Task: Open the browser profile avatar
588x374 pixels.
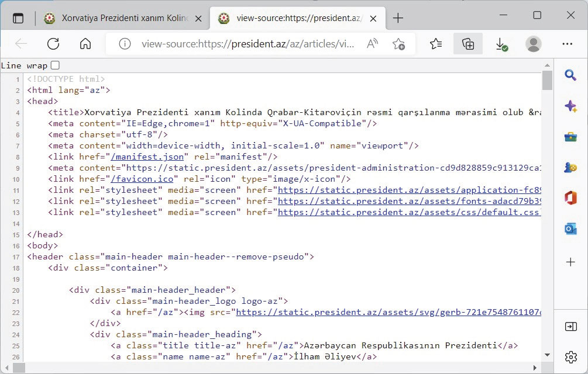Action: click(533, 44)
